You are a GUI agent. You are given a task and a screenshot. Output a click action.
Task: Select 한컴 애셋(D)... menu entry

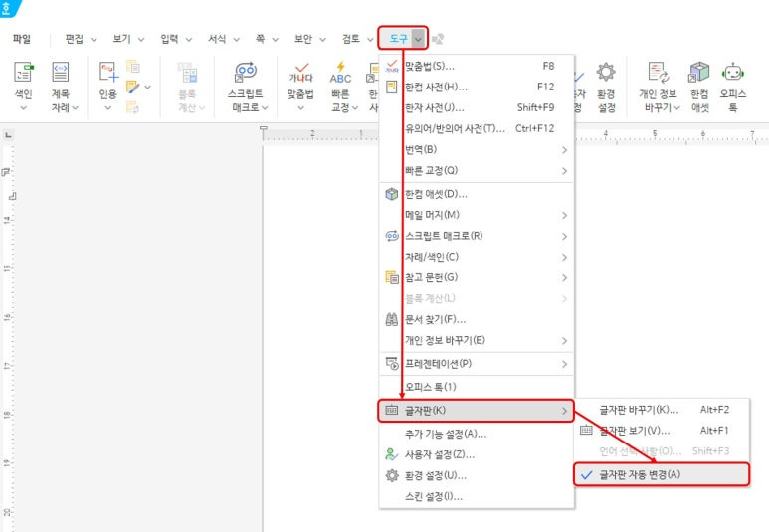[477, 194]
